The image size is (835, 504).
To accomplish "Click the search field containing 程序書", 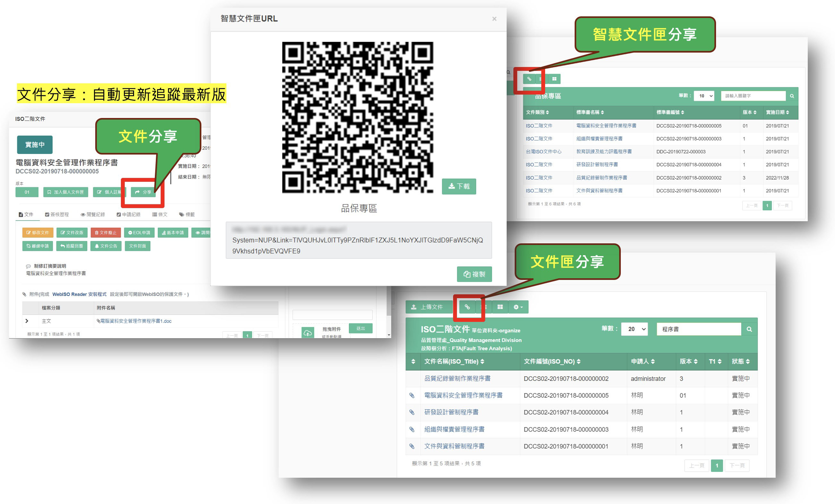I will click(x=698, y=329).
